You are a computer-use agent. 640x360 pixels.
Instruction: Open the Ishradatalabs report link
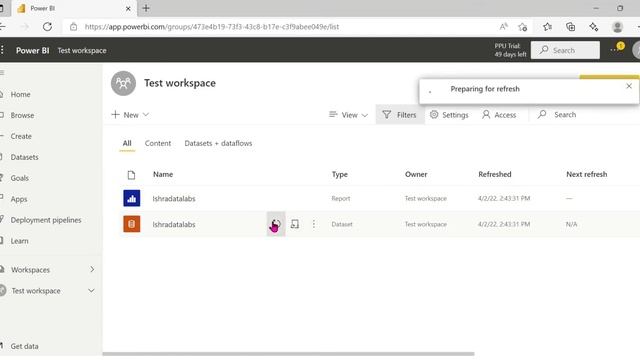click(x=174, y=199)
